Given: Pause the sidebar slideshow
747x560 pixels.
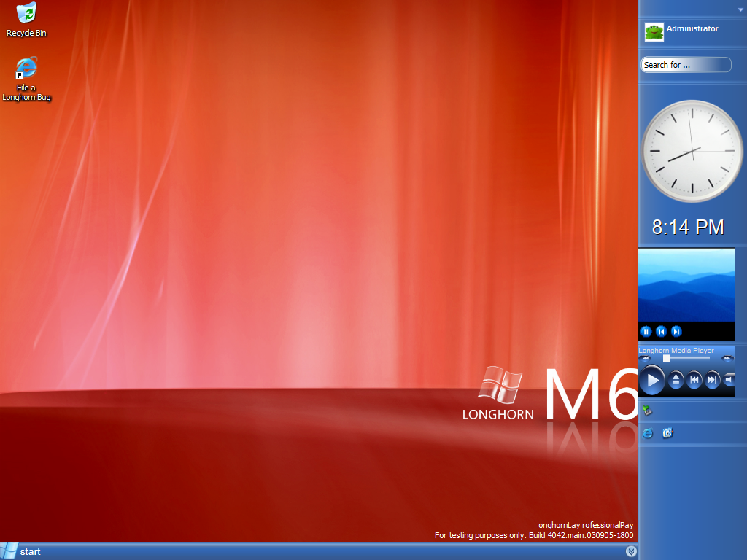Looking at the screenshot, I should click(x=646, y=332).
